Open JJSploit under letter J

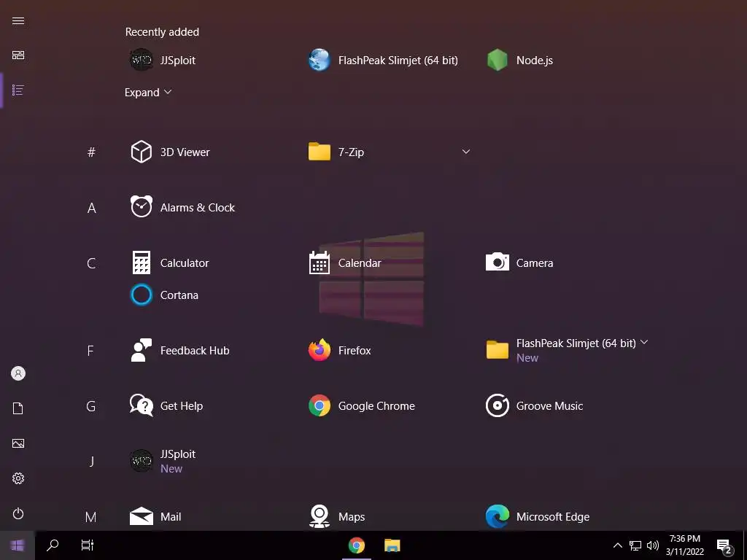tap(163, 461)
